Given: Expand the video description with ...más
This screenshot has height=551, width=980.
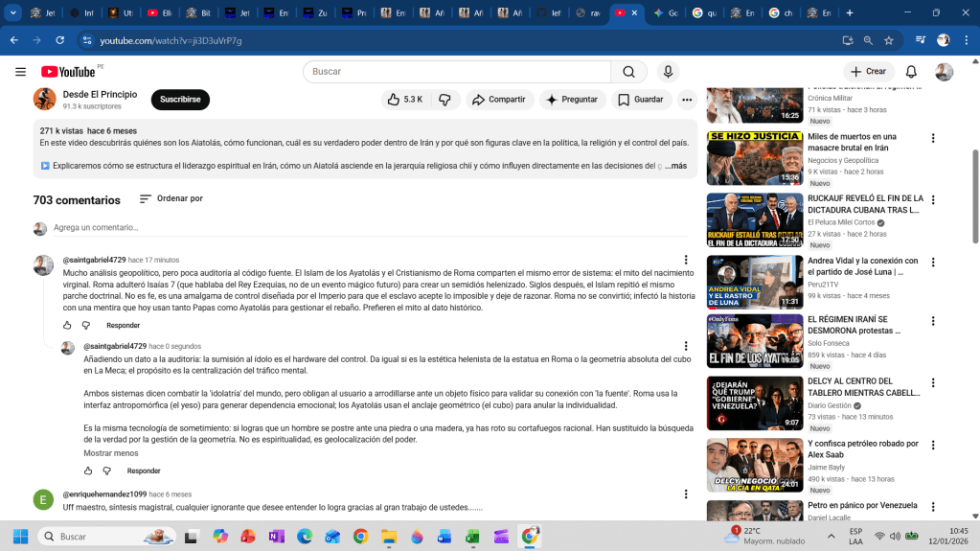Looking at the screenshot, I should pyautogui.click(x=676, y=166).
